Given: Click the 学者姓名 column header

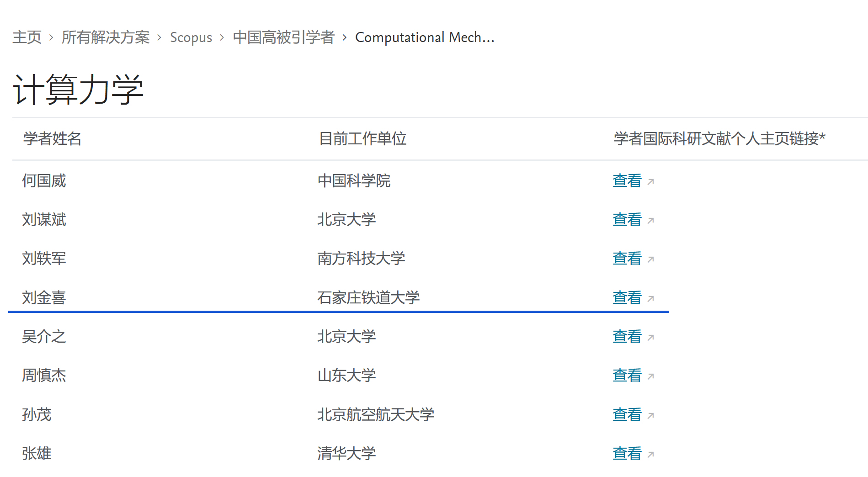Looking at the screenshot, I should [x=53, y=138].
